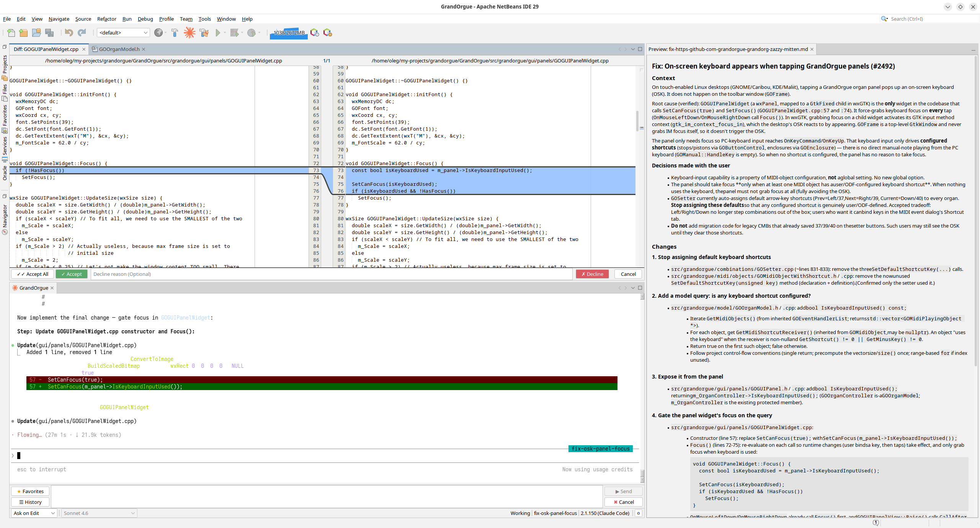This screenshot has width=980, height=528.
Task: Open a project with the folder icon
Action: coord(36,33)
